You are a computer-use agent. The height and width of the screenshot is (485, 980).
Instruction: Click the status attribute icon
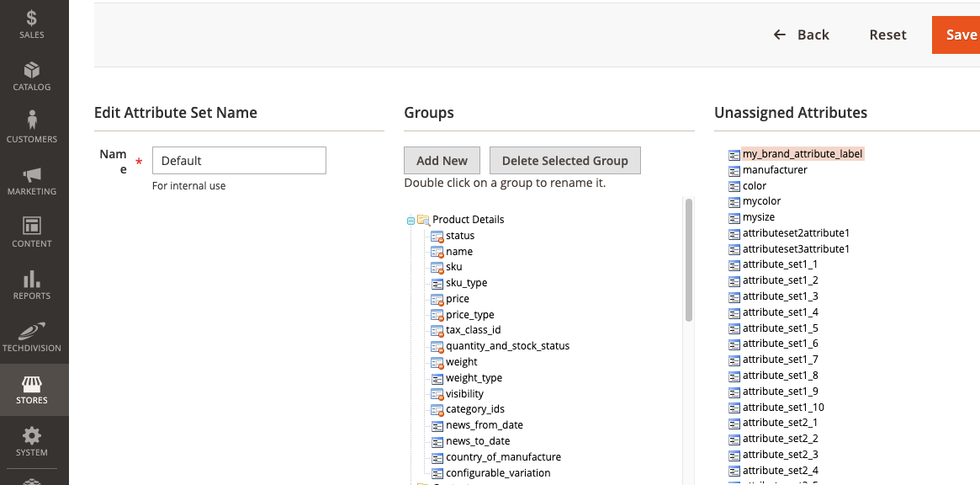point(437,236)
